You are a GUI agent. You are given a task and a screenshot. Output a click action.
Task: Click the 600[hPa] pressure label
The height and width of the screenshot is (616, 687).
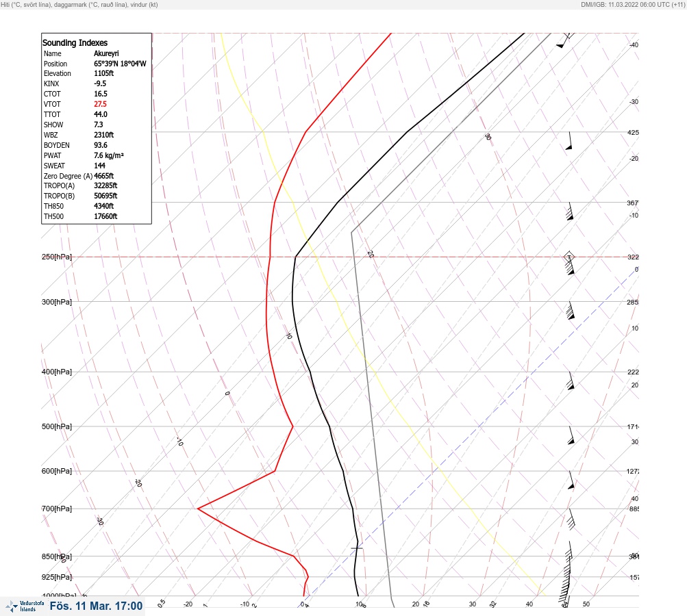57,471
